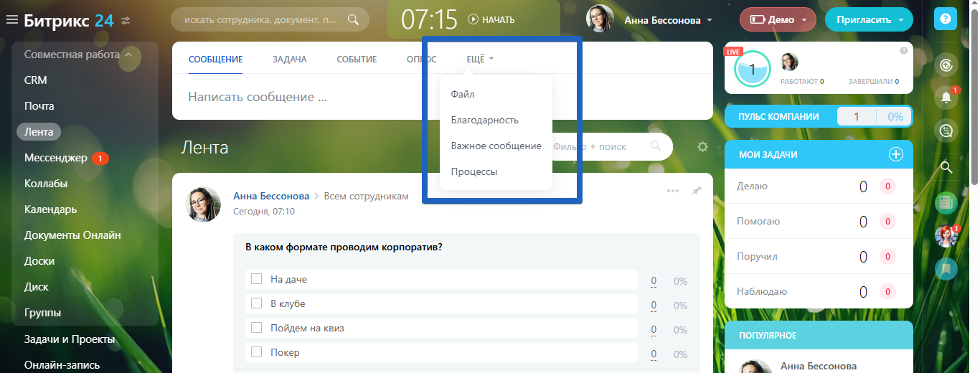
Task: Open feed settings gear icon
Action: 702,146
